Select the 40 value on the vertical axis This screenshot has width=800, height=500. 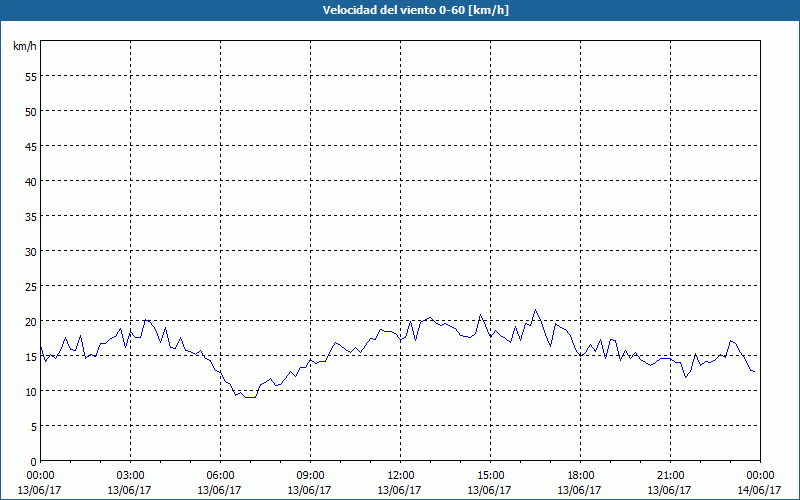(x=31, y=182)
